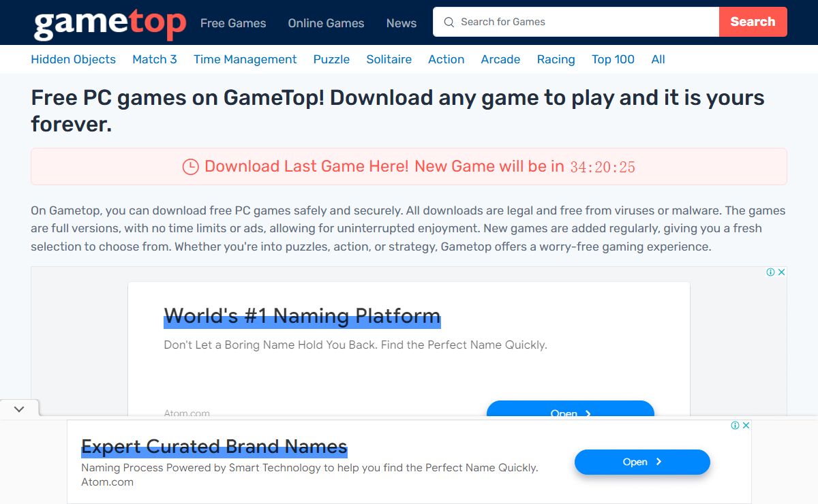The image size is (818, 504).
Task: Select the Match 3 category
Action: [x=155, y=59]
